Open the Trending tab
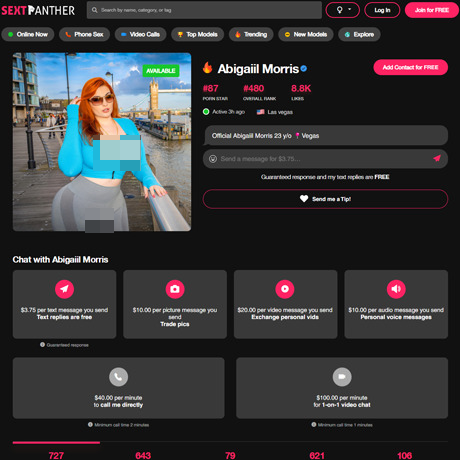The image size is (460, 460). [251, 34]
